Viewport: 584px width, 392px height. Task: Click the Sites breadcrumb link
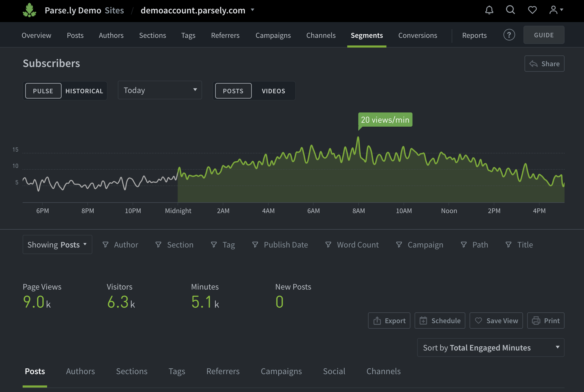point(114,10)
